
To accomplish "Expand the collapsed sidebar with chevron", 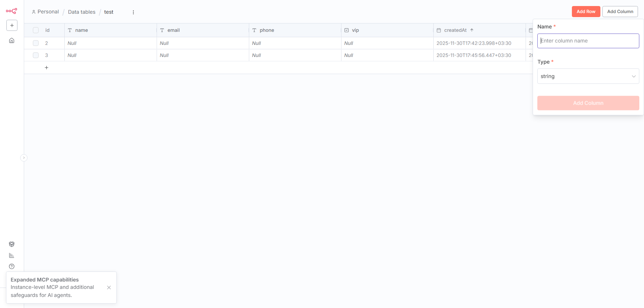I will pyautogui.click(x=24, y=158).
